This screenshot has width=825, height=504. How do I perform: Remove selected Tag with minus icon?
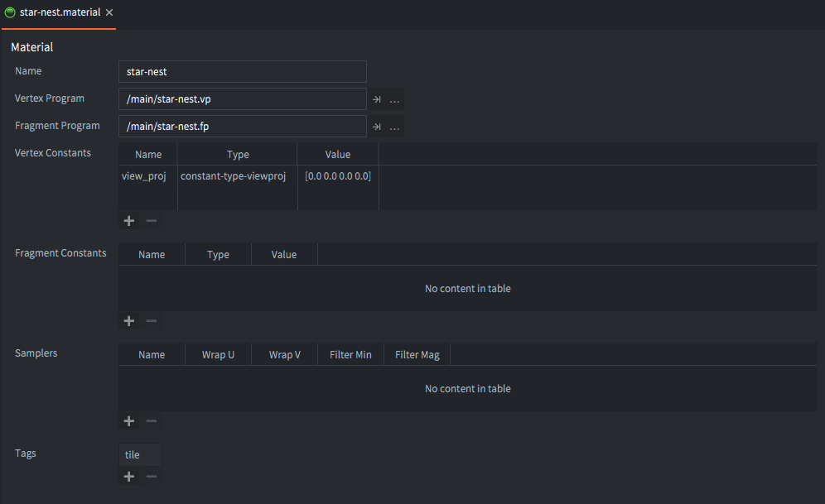coord(152,477)
